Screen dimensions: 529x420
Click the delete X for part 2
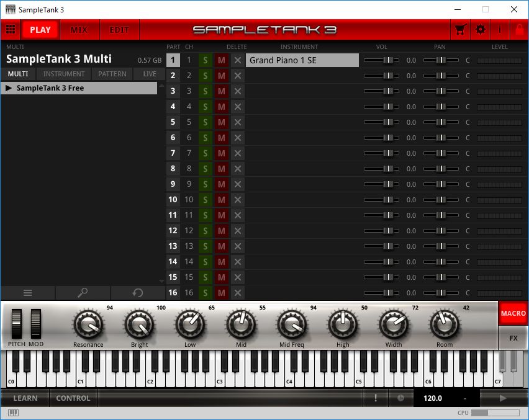click(x=238, y=76)
